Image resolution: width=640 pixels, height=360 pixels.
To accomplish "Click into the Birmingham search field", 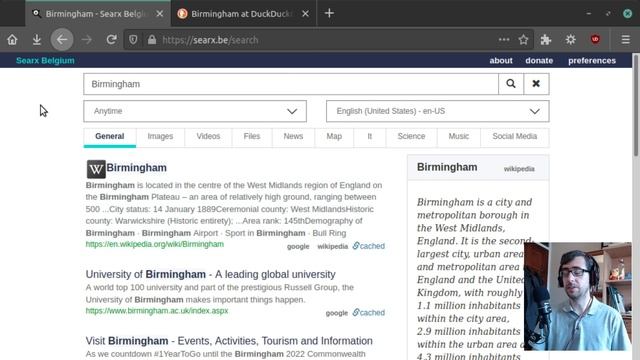I will click(x=291, y=84).
